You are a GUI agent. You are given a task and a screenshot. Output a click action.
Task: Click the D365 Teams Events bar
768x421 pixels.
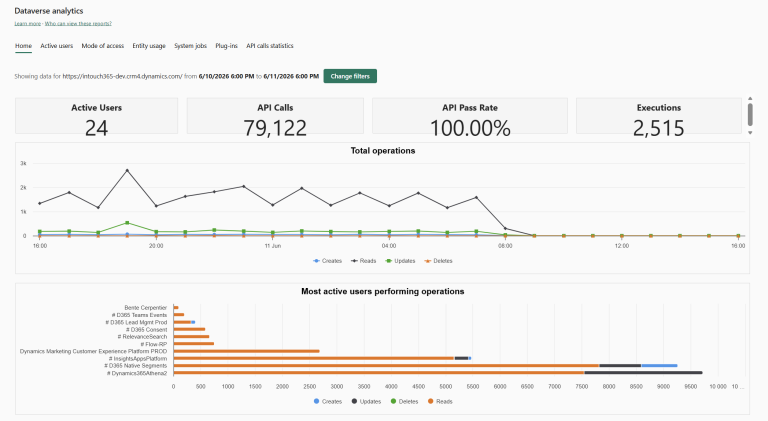tap(179, 315)
